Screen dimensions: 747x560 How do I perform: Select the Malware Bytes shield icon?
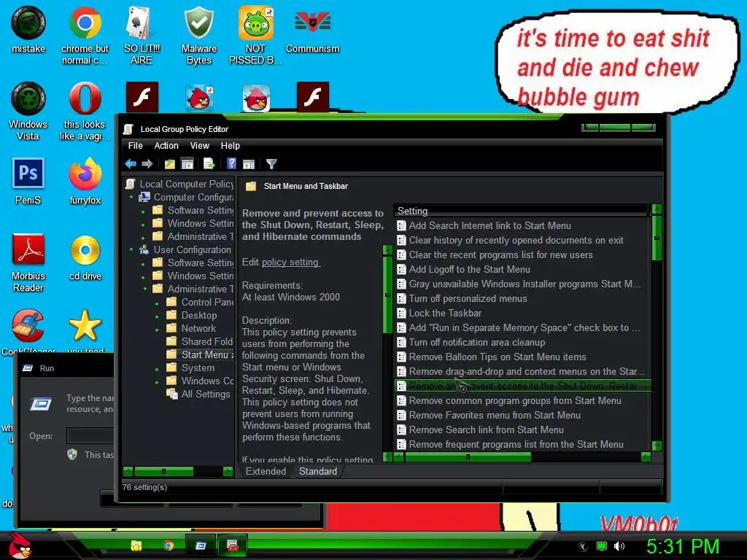(x=198, y=36)
